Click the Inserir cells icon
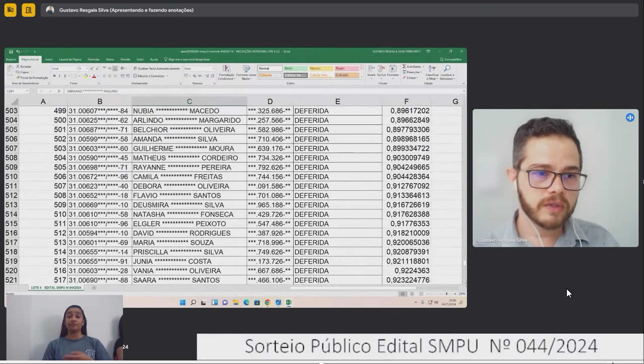 pos(371,68)
